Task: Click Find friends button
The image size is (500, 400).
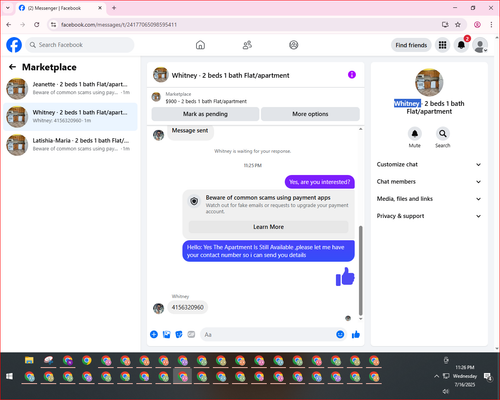Action: tap(411, 45)
